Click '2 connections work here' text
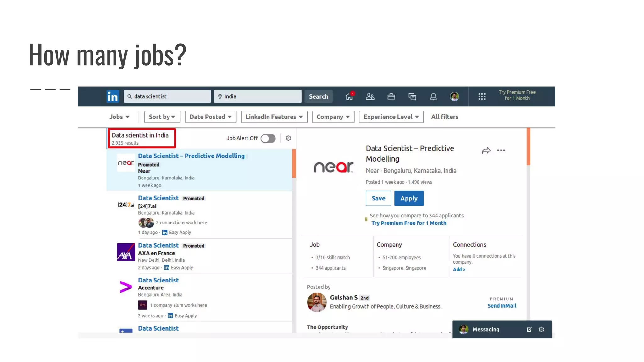The width and height of the screenshot is (644, 362). (181, 222)
